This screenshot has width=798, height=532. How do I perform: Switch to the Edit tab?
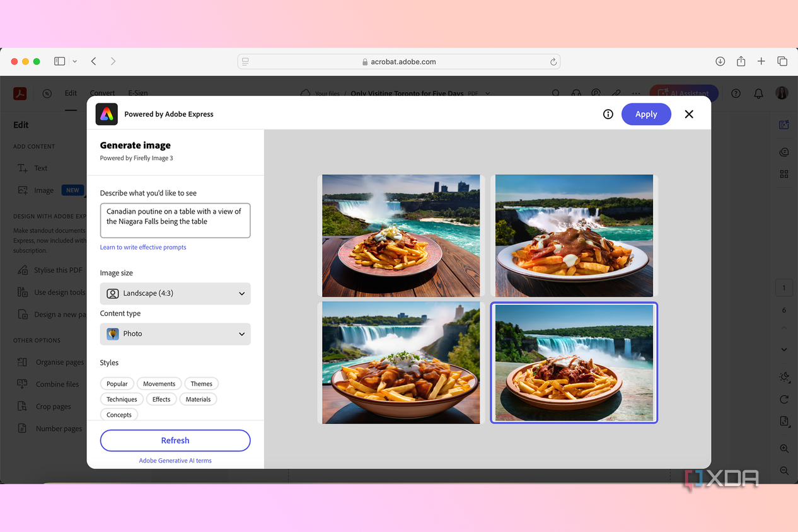(71, 93)
